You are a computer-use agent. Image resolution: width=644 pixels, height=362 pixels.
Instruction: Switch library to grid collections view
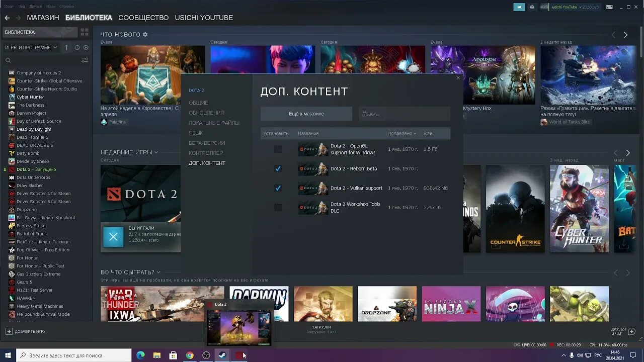[x=85, y=32]
